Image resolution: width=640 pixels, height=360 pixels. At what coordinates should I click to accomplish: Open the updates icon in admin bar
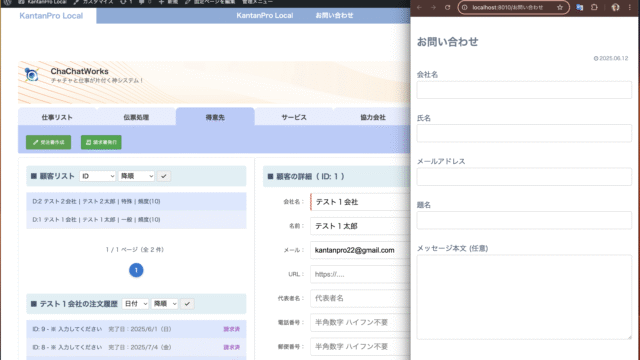pyautogui.click(x=126, y=2)
